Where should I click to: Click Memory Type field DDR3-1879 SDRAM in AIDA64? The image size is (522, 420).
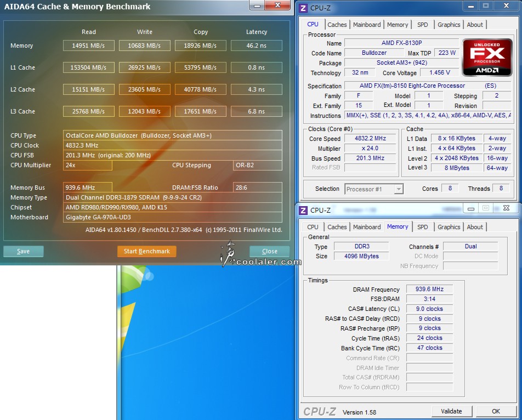(x=172, y=198)
